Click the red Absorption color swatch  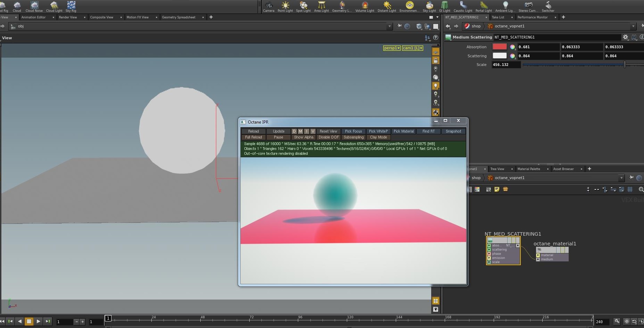click(x=500, y=47)
